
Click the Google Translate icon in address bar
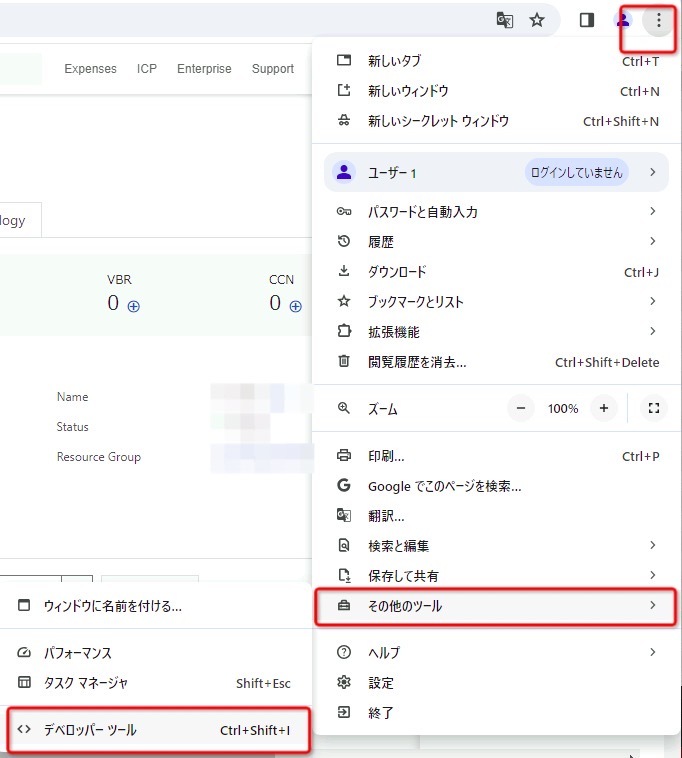click(505, 20)
